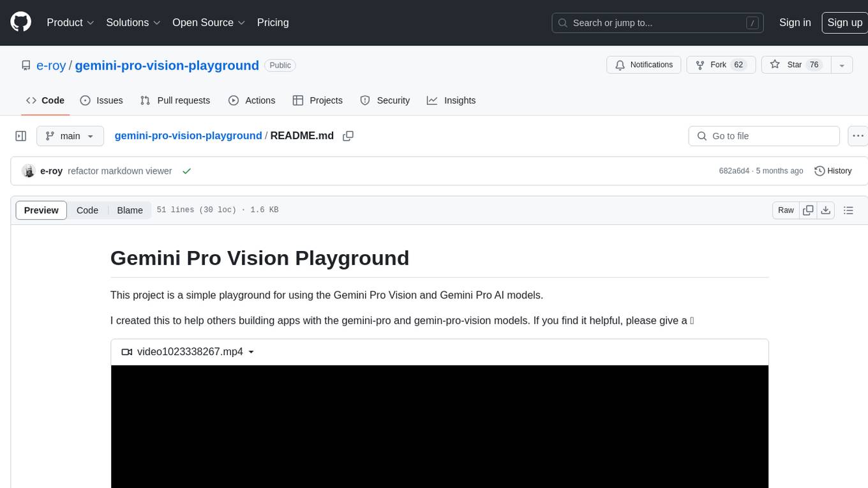The height and width of the screenshot is (488, 868).
Task: Open the star lists dropdown arrow
Action: pyautogui.click(x=842, y=65)
